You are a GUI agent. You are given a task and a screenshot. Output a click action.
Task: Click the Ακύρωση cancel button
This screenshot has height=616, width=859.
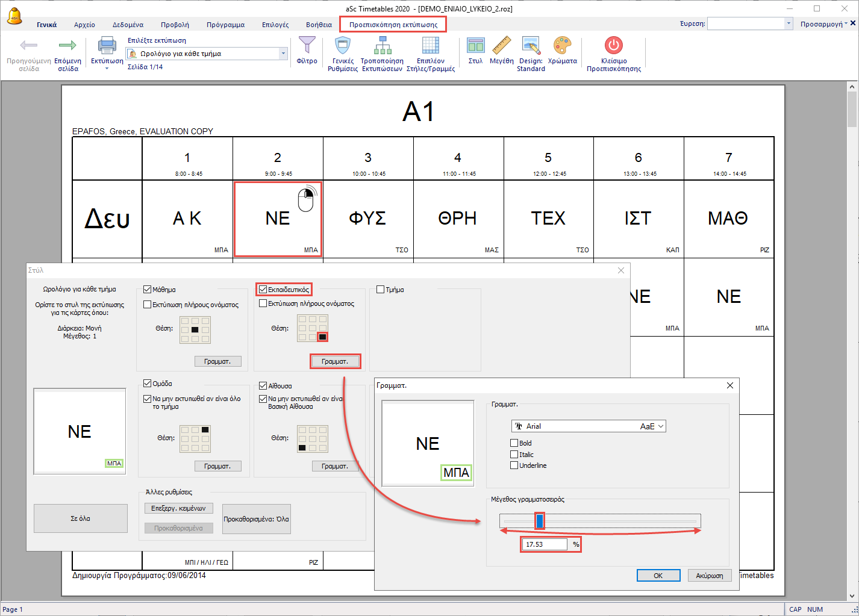[x=710, y=576]
